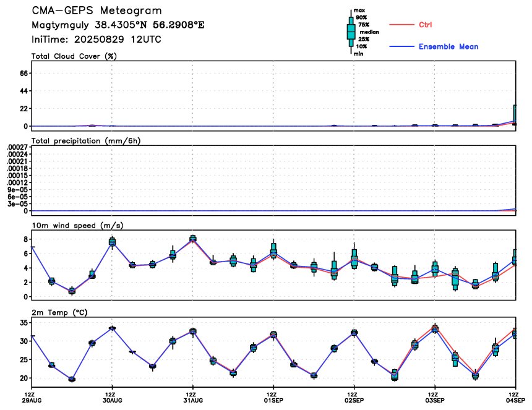The image size is (532, 410).
Task: Click the '12Z 02SEP' time axis label
Action: pyautogui.click(x=354, y=397)
